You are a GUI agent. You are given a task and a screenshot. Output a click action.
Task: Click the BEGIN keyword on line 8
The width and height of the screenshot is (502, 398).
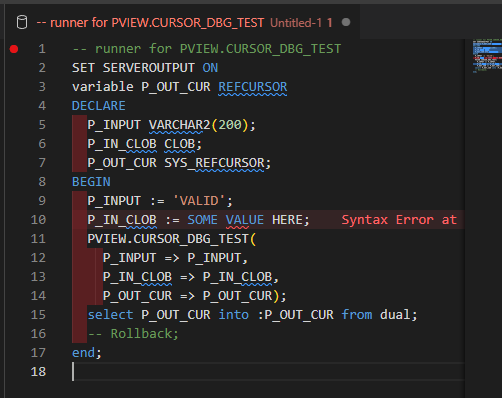(91, 182)
